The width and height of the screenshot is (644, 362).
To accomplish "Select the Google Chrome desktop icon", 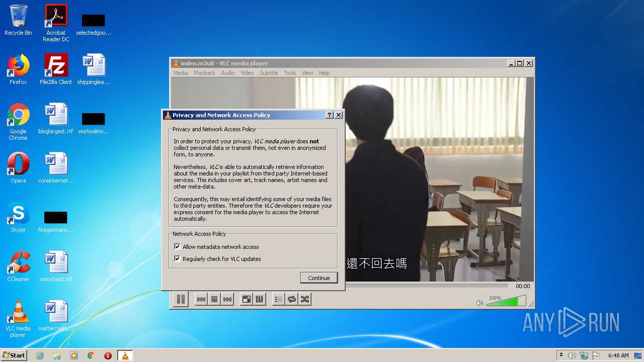I will pos(18,122).
